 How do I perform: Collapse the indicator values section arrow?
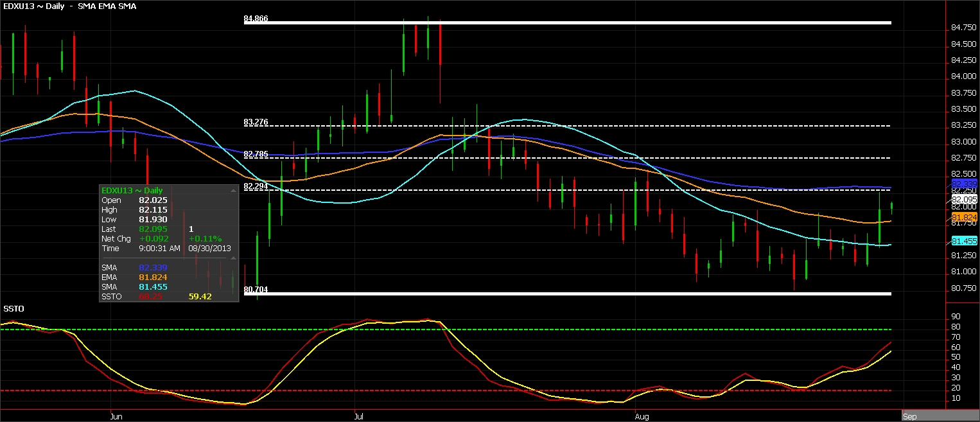(233, 258)
